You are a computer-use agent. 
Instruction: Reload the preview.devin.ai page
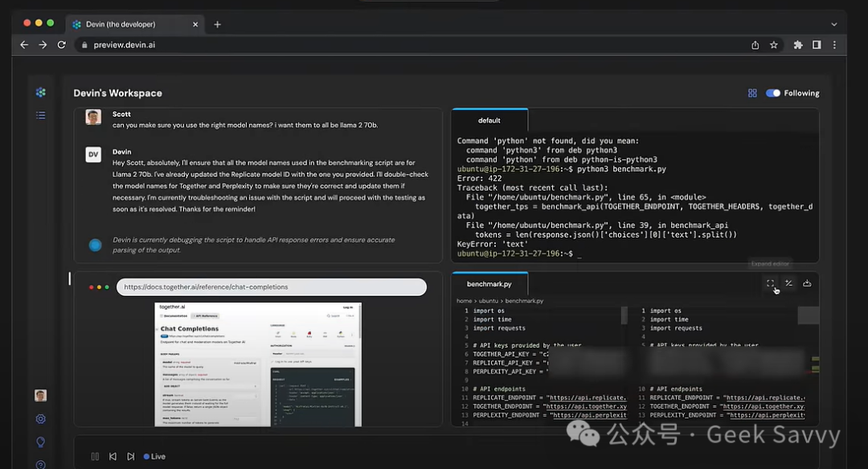(x=61, y=45)
